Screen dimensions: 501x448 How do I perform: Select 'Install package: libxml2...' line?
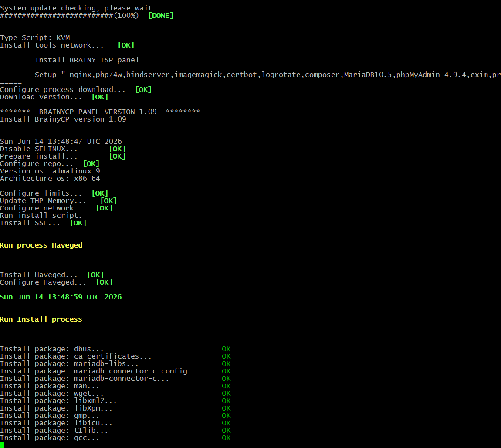coord(115,400)
